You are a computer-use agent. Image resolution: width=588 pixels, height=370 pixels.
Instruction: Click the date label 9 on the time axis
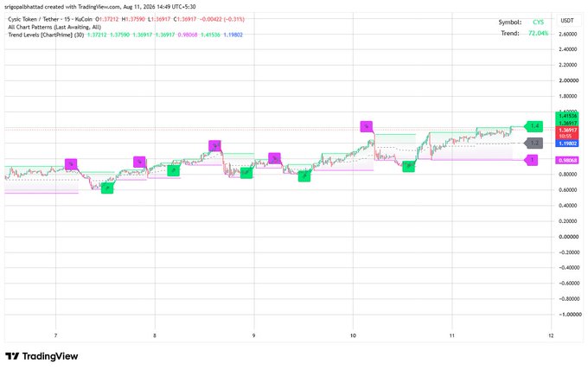[254, 335]
